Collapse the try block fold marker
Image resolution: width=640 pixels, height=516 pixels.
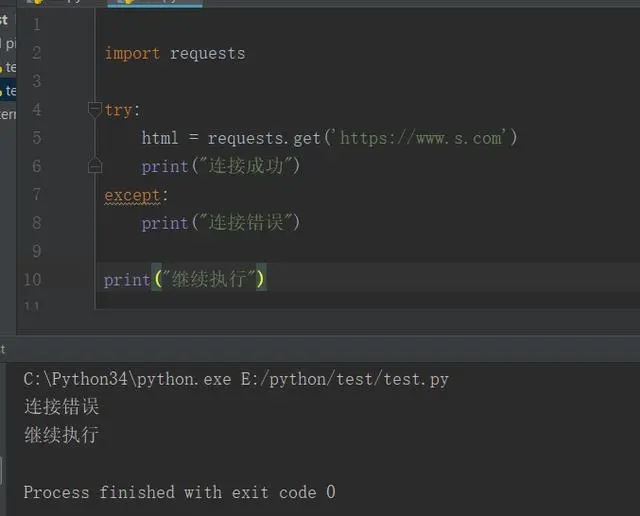95,110
